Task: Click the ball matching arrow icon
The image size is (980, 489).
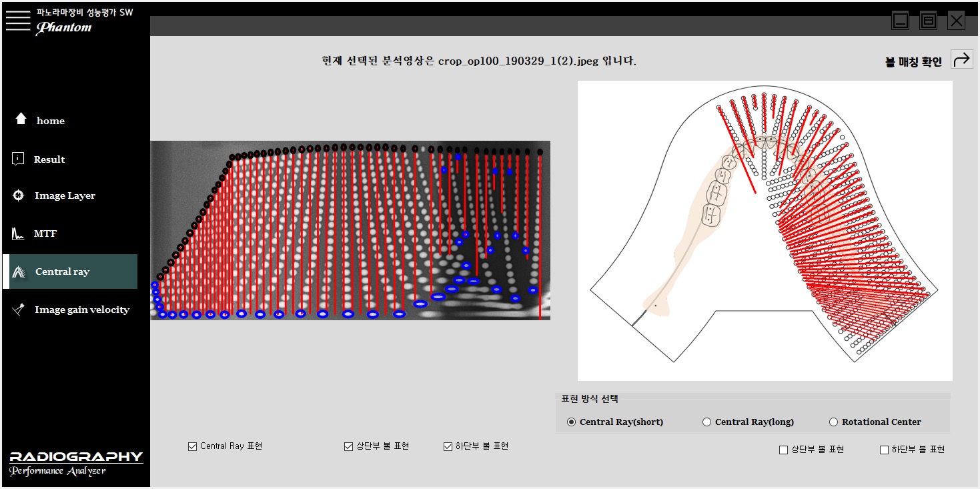Action: coord(962,59)
